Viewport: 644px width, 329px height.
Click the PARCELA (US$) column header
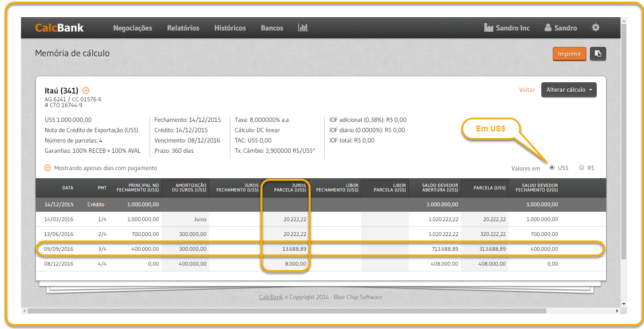489,188
